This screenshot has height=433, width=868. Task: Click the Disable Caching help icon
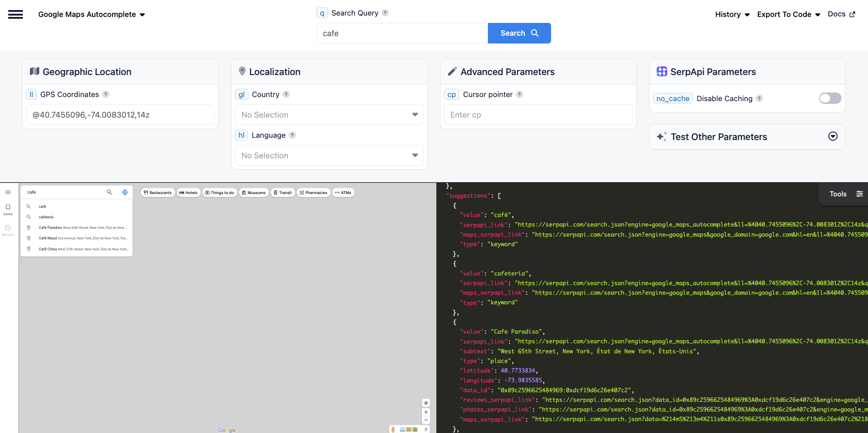(x=759, y=98)
